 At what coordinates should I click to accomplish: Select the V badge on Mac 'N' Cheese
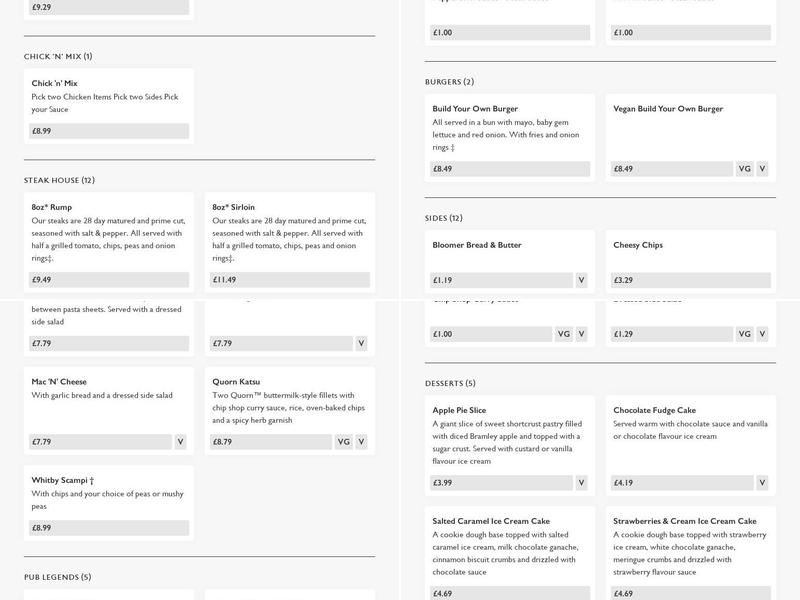(x=181, y=441)
